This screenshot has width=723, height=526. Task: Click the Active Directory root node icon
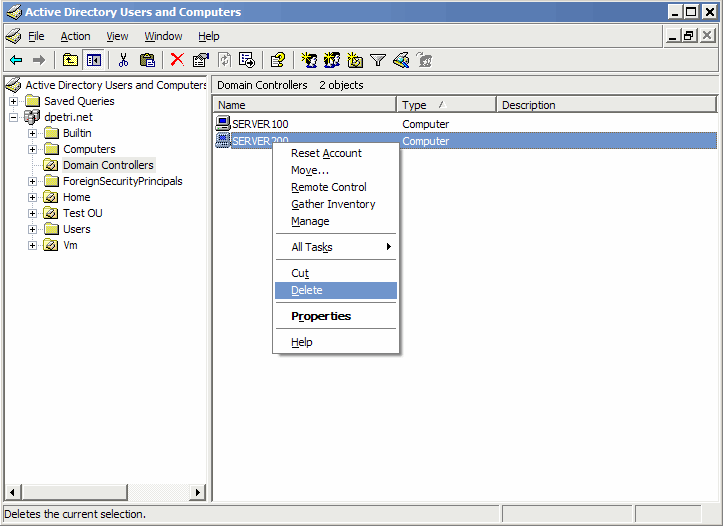(14, 85)
